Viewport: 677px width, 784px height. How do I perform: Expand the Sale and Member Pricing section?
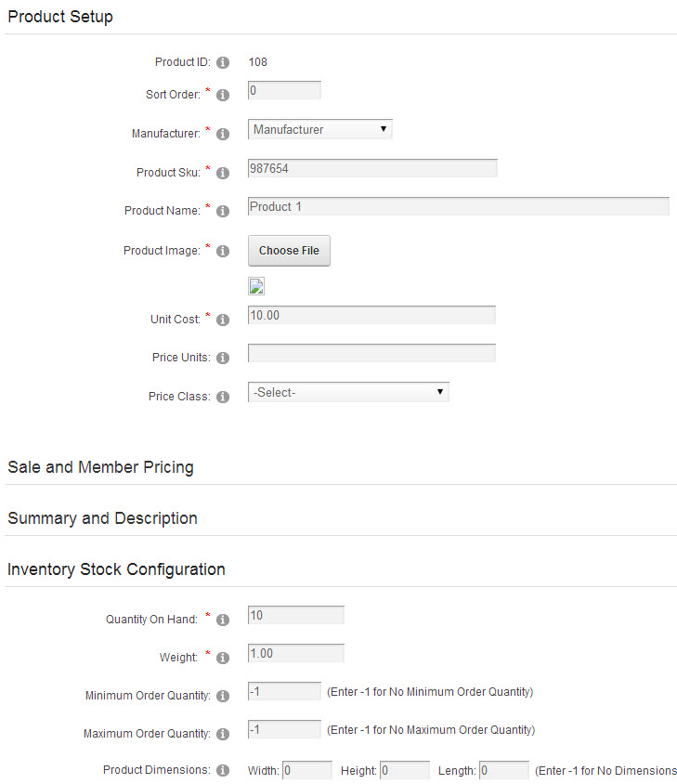click(100, 467)
